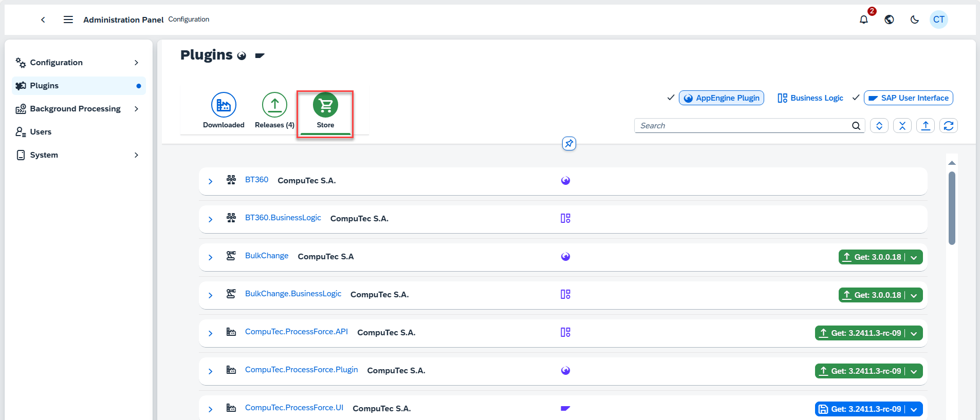
Task: Click the expand all icon
Action: [879, 126]
